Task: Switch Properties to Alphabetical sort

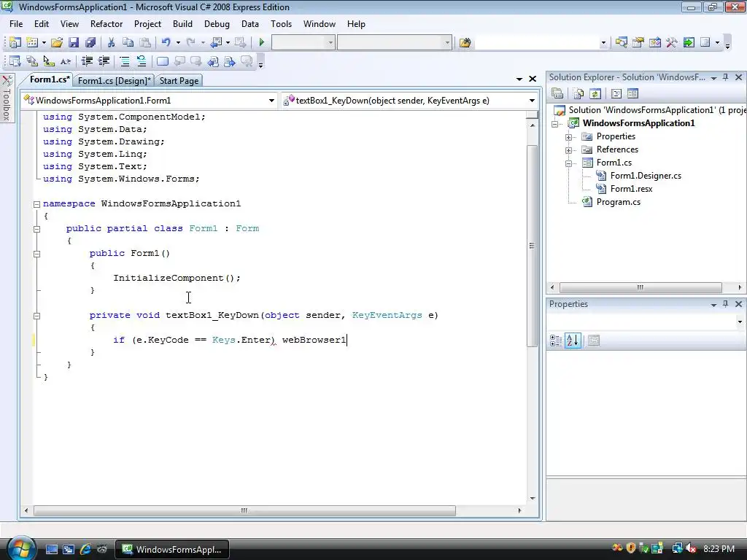Action: [x=573, y=341]
